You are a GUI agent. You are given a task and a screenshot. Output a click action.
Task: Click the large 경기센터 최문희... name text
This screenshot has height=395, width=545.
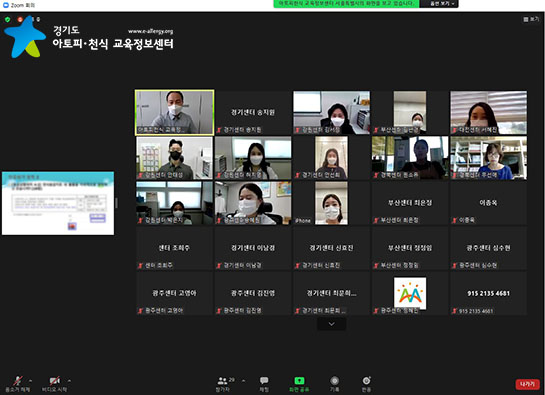click(331, 293)
